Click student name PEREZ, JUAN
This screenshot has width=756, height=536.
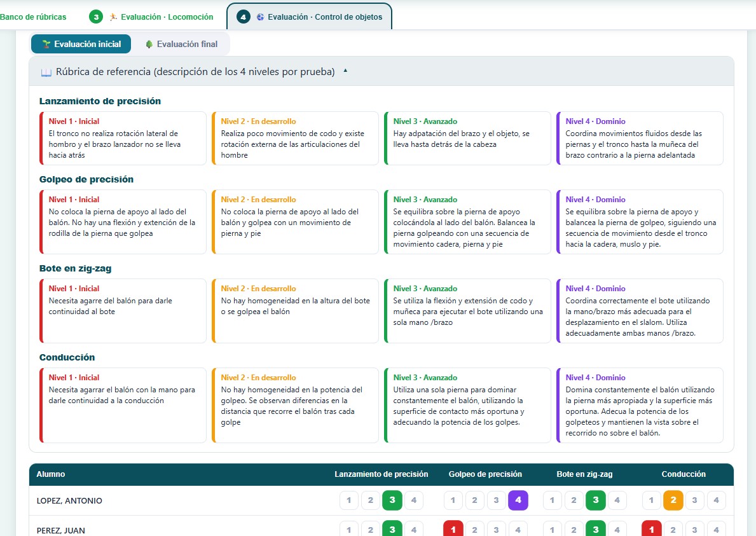pos(61,530)
